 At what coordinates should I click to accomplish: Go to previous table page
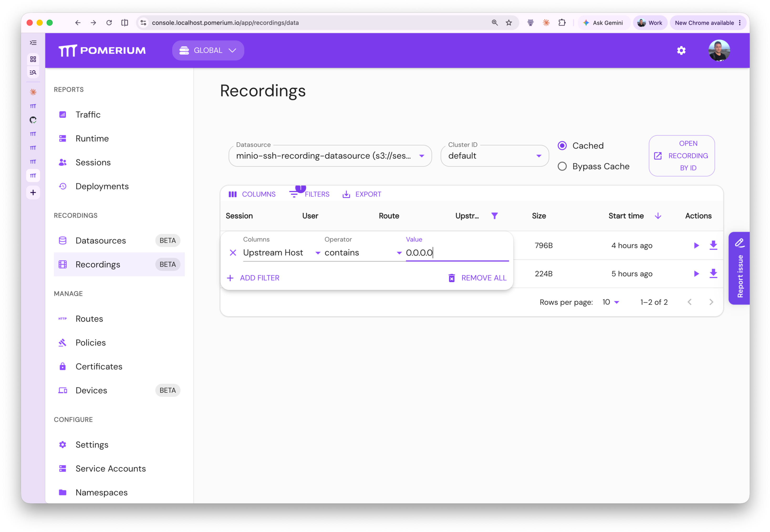pos(689,302)
